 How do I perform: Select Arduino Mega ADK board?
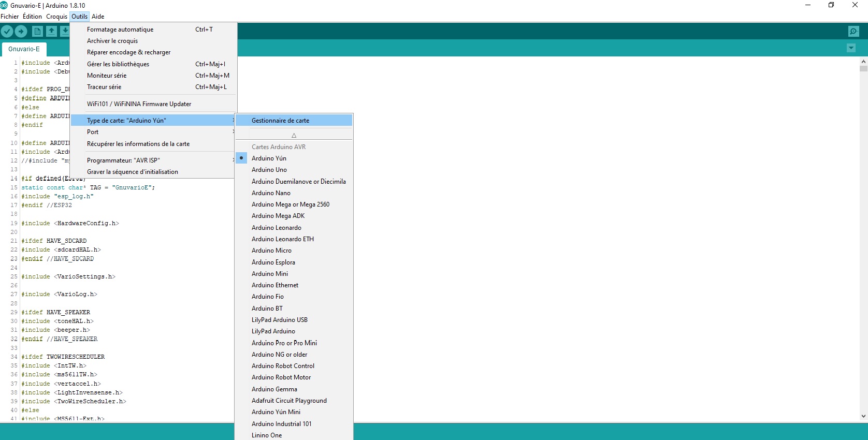294,216
